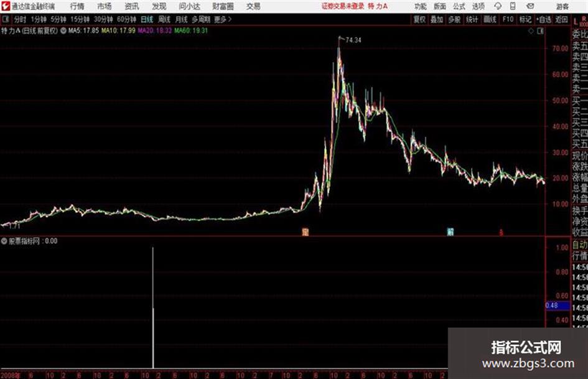Image resolution: width=588 pixels, height=379 pixels.
Task: Click the 2008年 date axis label
Action: [x=11, y=375]
